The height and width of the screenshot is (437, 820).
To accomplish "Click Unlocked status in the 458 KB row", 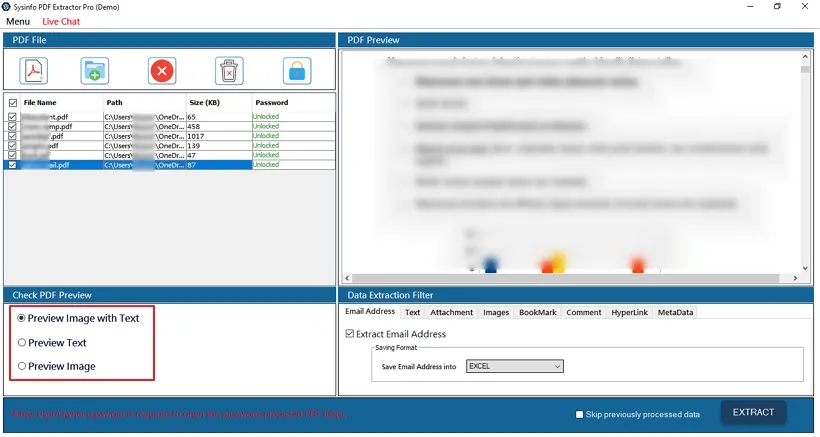I will [x=266, y=126].
